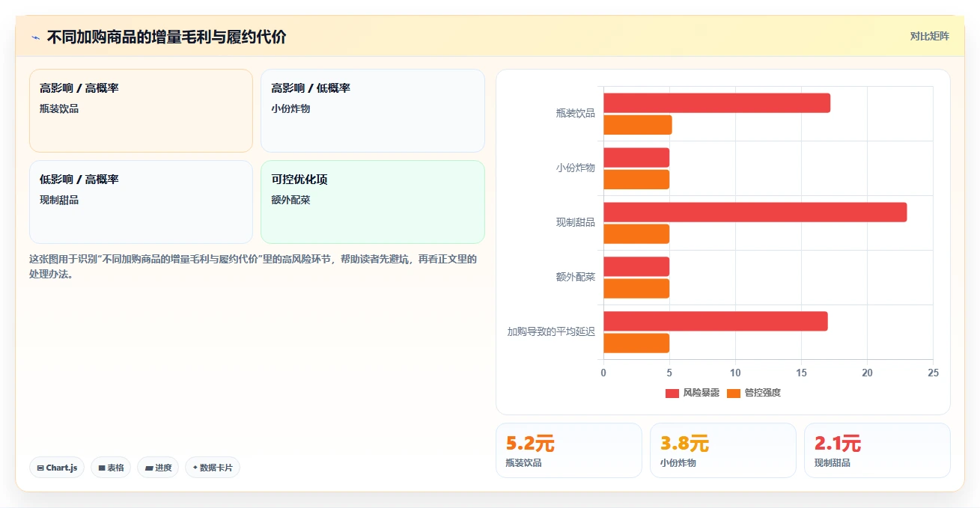Click the red 加购导致的平均延迟 bar
Viewport: 980px width, 508px height.
click(716, 322)
